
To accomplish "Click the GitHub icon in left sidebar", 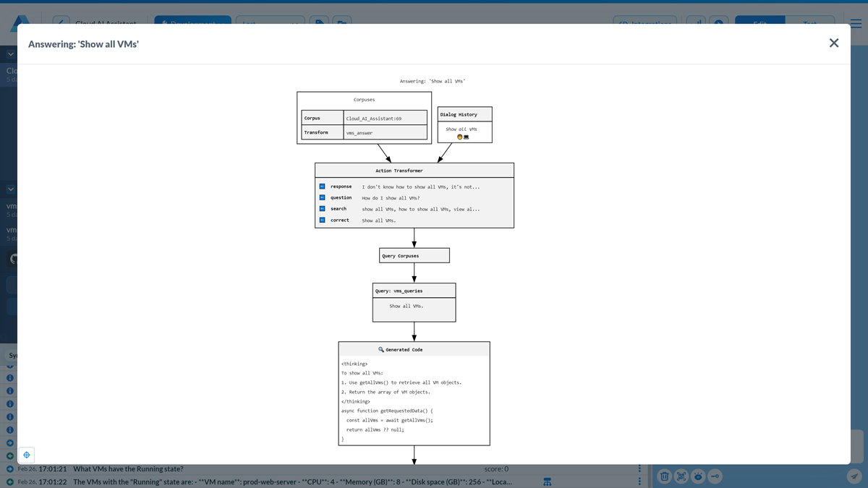I will (14, 258).
